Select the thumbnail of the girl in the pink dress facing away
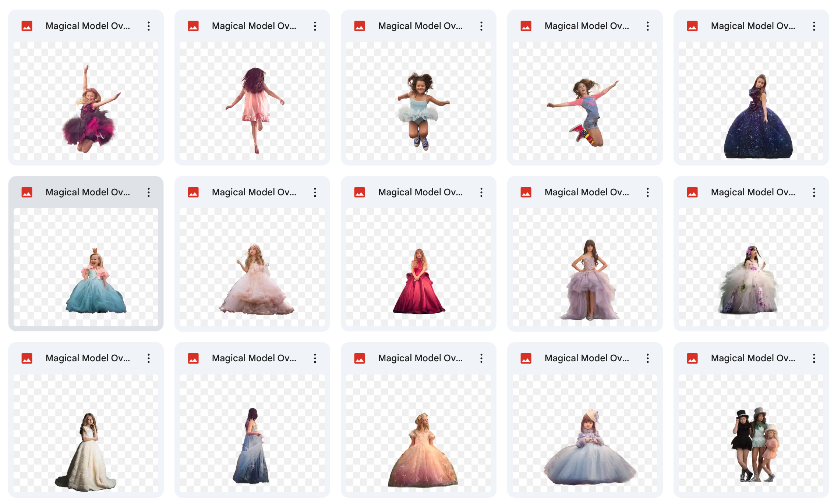 (252, 100)
